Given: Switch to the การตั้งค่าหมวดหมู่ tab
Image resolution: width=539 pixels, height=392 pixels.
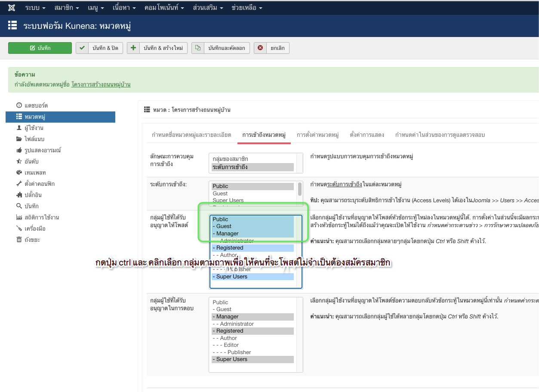Looking at the screenshot, I should click(317, 135).
